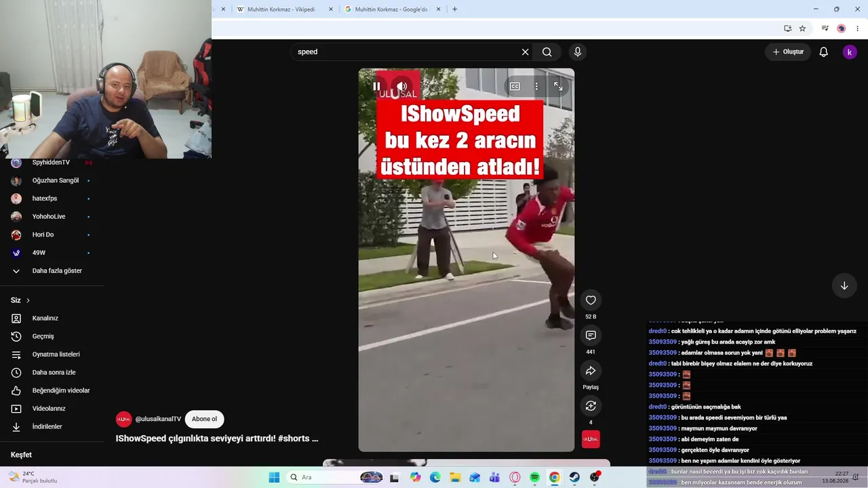Enter fullscreen for the Shorts player
Image resolution: width=868 pixels, height=488 pixels.
[x=558, y=86]
